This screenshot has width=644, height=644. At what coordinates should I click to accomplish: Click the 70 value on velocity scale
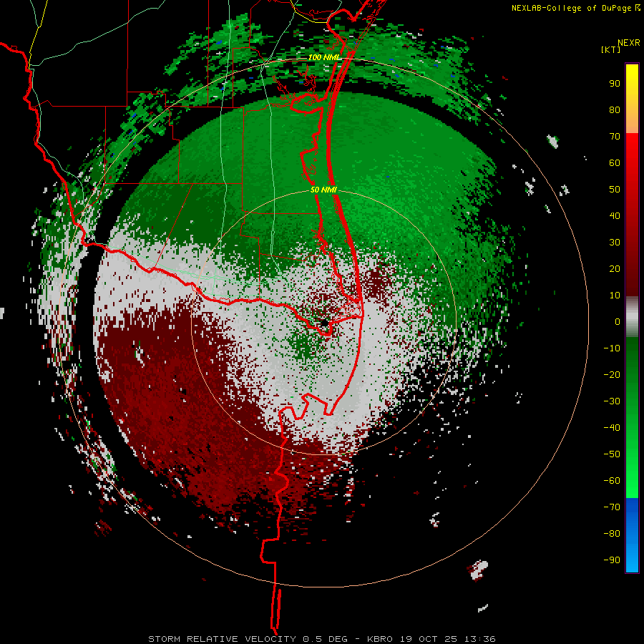point(615,137)
